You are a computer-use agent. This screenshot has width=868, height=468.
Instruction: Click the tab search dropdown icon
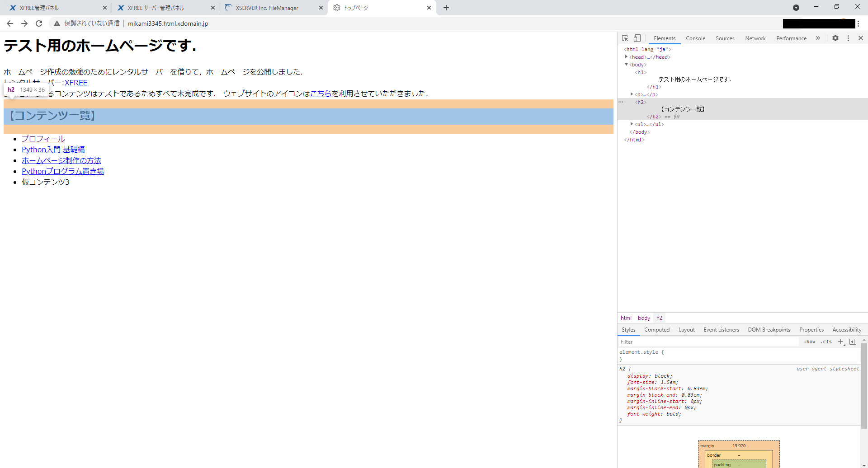coord(796,8)
